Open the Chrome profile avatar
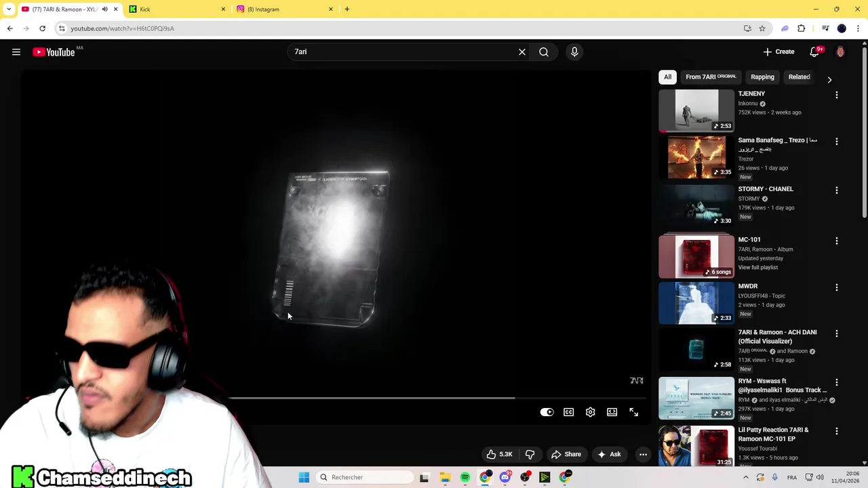The height and width of the screenshot is (488, 868). pos(842,28)
